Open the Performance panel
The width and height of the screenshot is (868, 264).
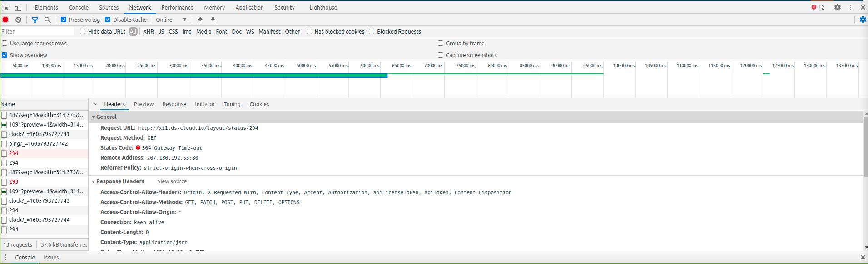pyautogui.click(x=178, y=7)
